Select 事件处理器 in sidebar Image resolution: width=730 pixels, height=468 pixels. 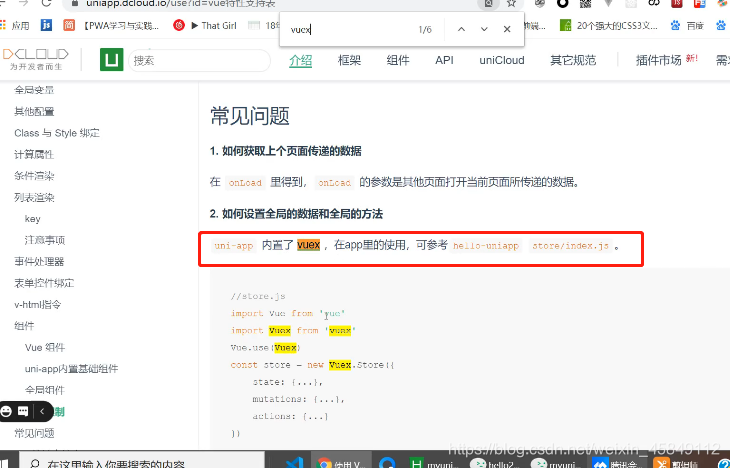tap(39, 262)
